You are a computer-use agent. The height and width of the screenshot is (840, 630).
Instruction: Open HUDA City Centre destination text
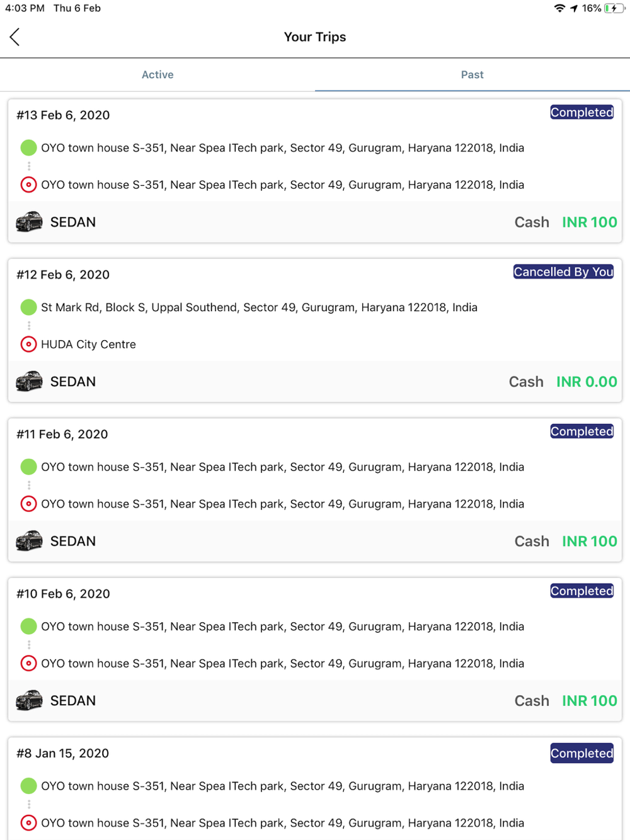[88, 344]
